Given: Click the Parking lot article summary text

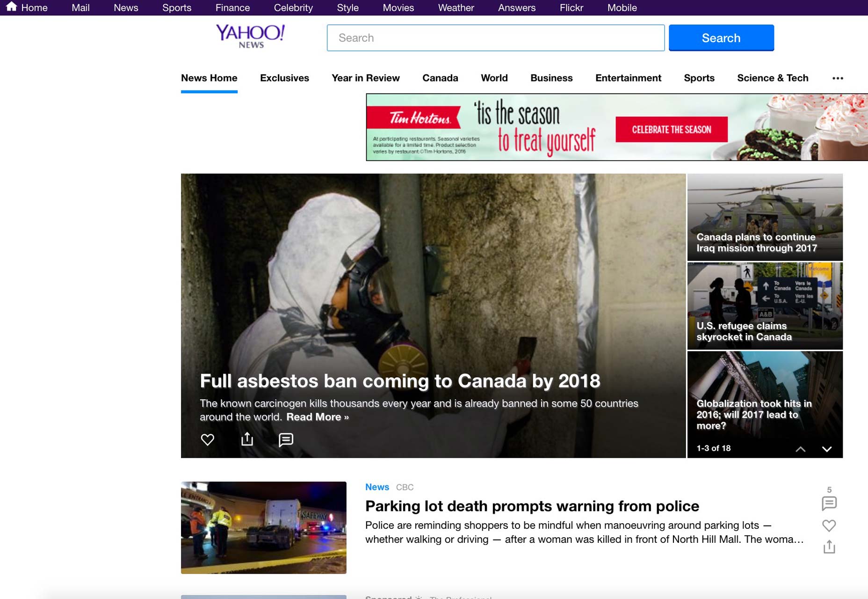Looking at the screenshot, I should click(x=584, y=532).
